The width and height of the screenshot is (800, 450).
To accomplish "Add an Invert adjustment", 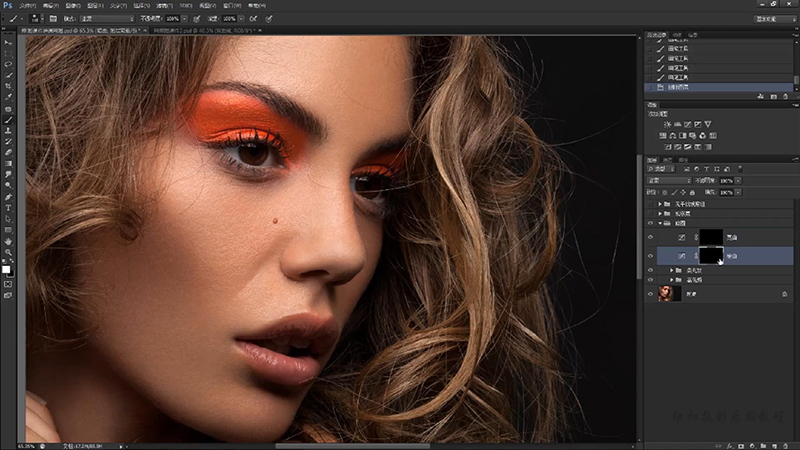I will click(668, 147).
